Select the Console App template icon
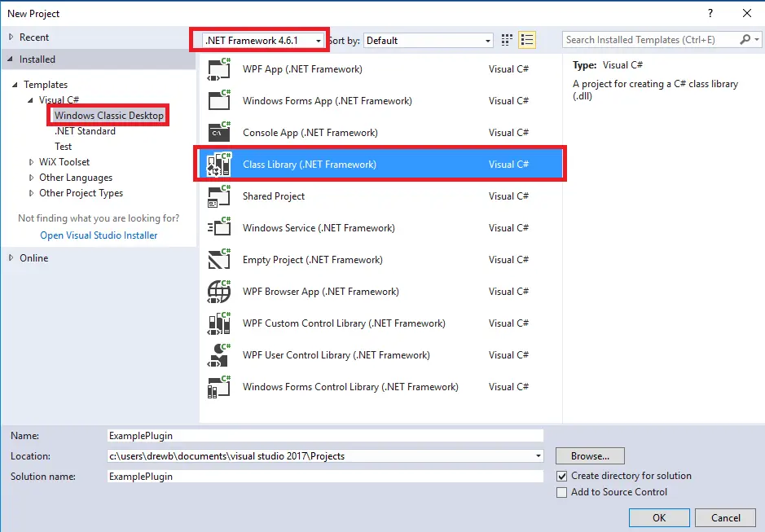The width and height of the screenshot is (765, 532). (218, 133)
